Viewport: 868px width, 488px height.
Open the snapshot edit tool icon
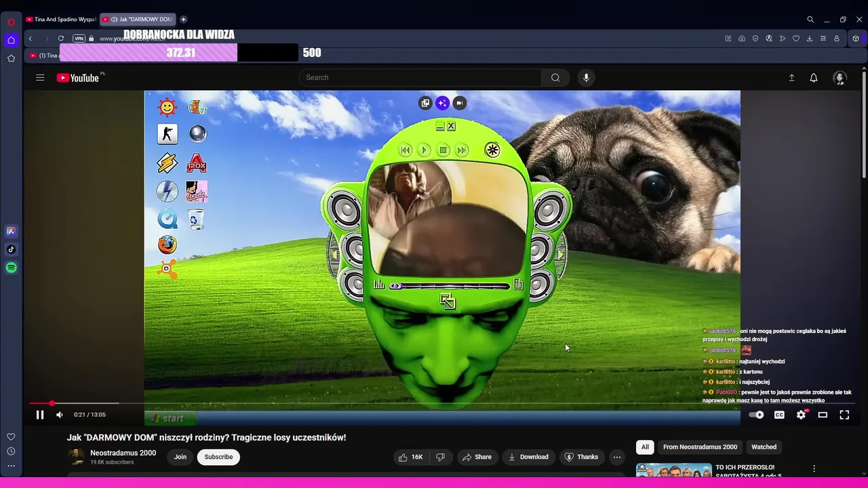(728, 39)
